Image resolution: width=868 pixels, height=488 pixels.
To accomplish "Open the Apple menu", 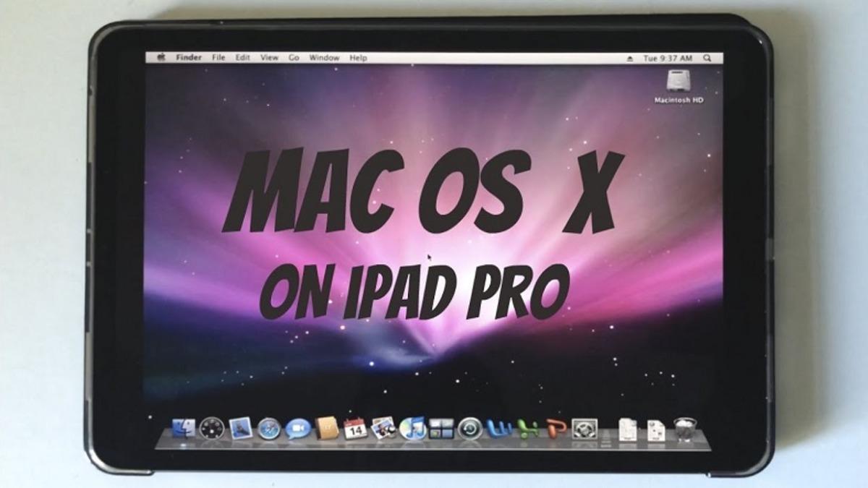I will (161, 56).
